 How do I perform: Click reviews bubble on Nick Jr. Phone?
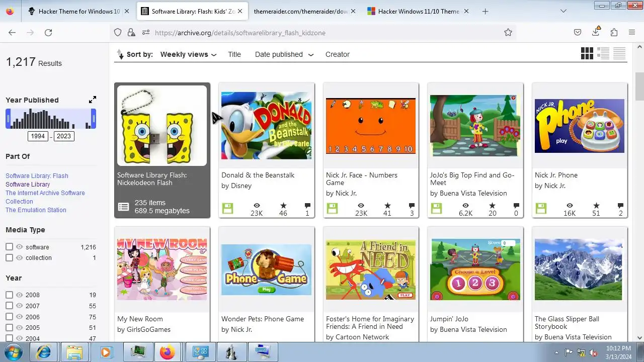tap(620, 206)
